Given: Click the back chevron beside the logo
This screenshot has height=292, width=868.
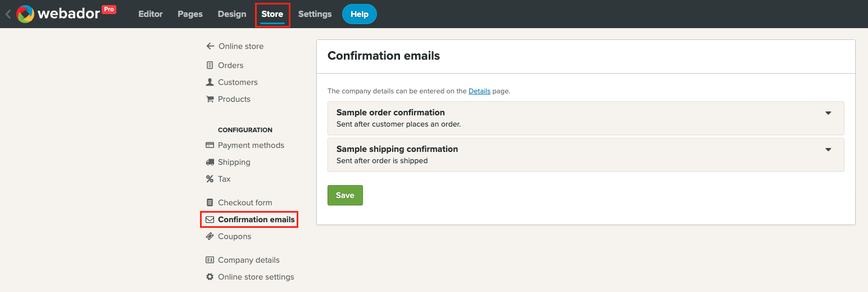Looking at the screenshot, I should point(8,14).
